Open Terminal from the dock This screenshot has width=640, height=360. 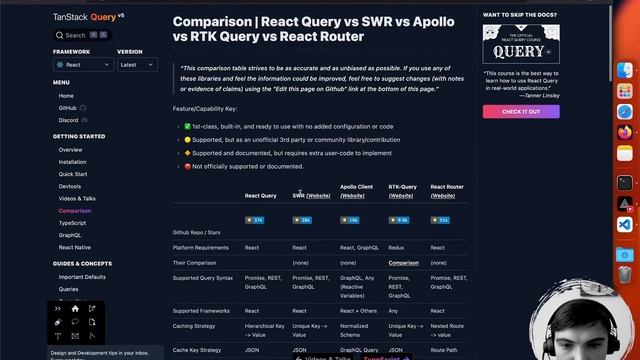click(x=624, y=183)
